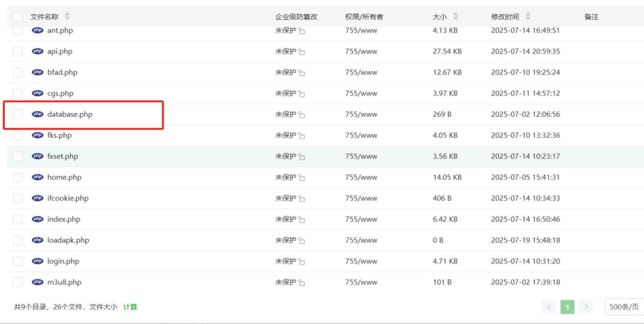Go to the next page arrow

pos(586,307)
